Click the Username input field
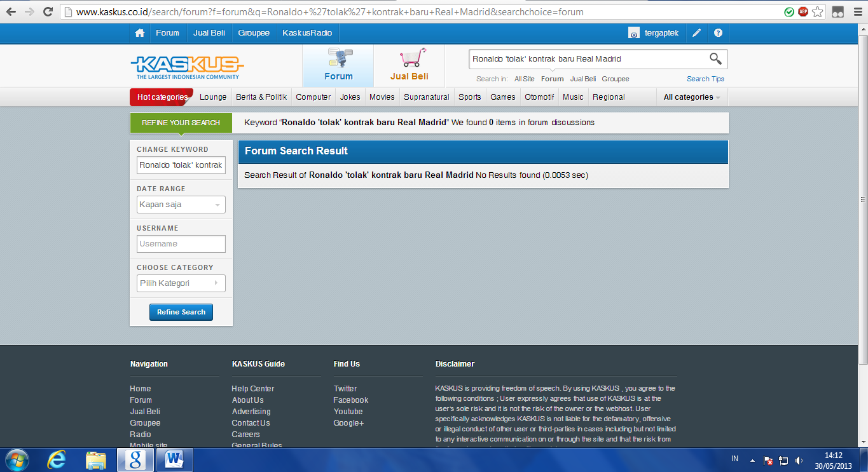 tap(181, 244)
